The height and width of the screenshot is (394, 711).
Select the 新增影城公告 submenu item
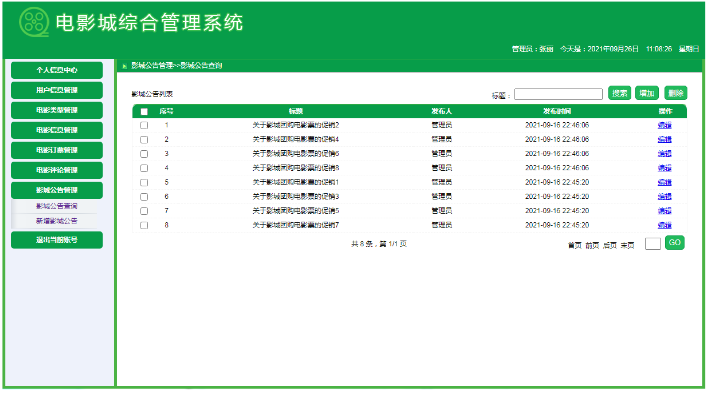click(57, 221)
